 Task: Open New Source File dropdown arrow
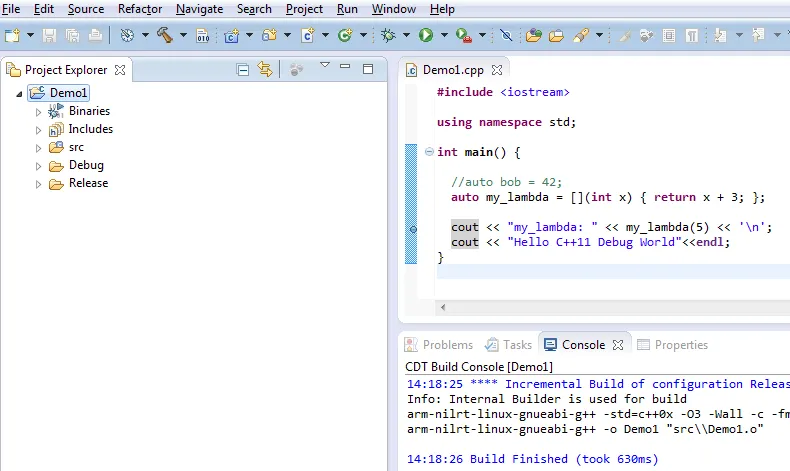click(x=325, y=35)
